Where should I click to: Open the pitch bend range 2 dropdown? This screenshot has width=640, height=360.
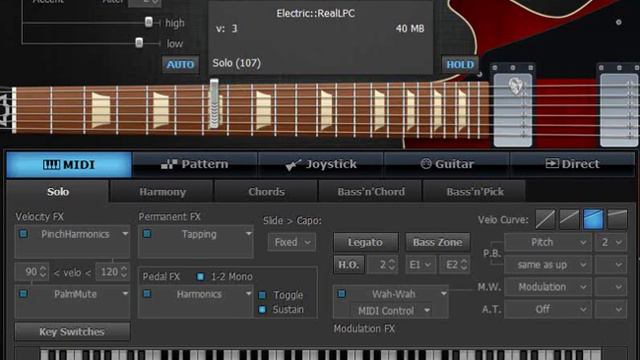click(x=611, y=242)
